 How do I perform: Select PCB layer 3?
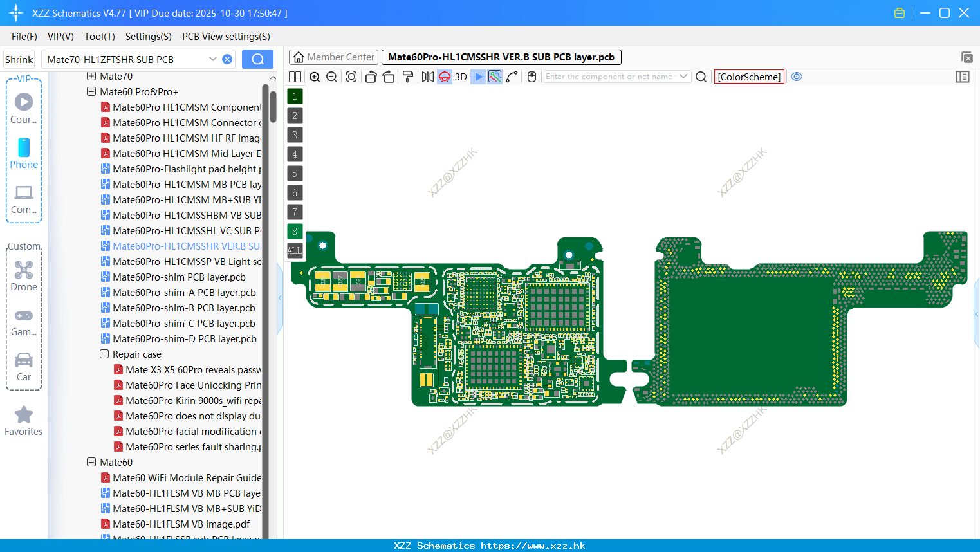295,135
